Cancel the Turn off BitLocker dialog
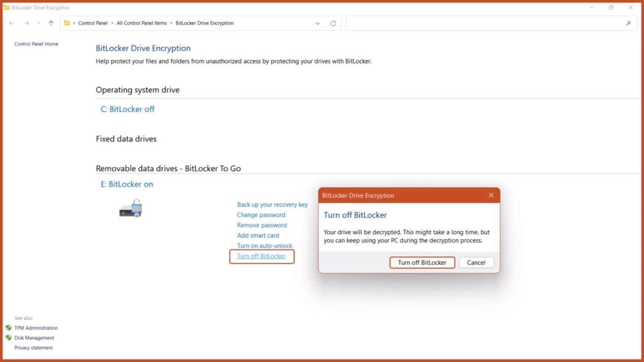Viewport: 644px width, 362px height. point(476,263)
